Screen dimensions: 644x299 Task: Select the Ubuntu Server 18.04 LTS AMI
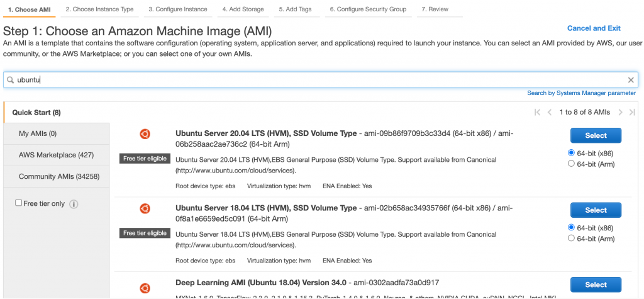tap(596, 210)
